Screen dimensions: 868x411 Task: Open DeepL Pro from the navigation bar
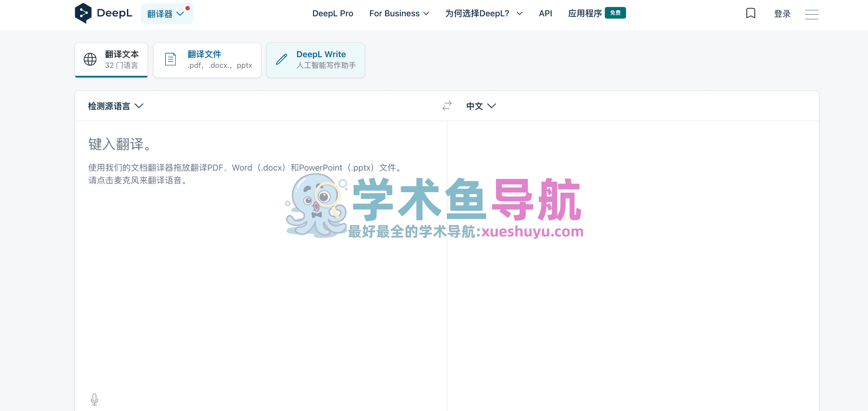coord(333,14)
